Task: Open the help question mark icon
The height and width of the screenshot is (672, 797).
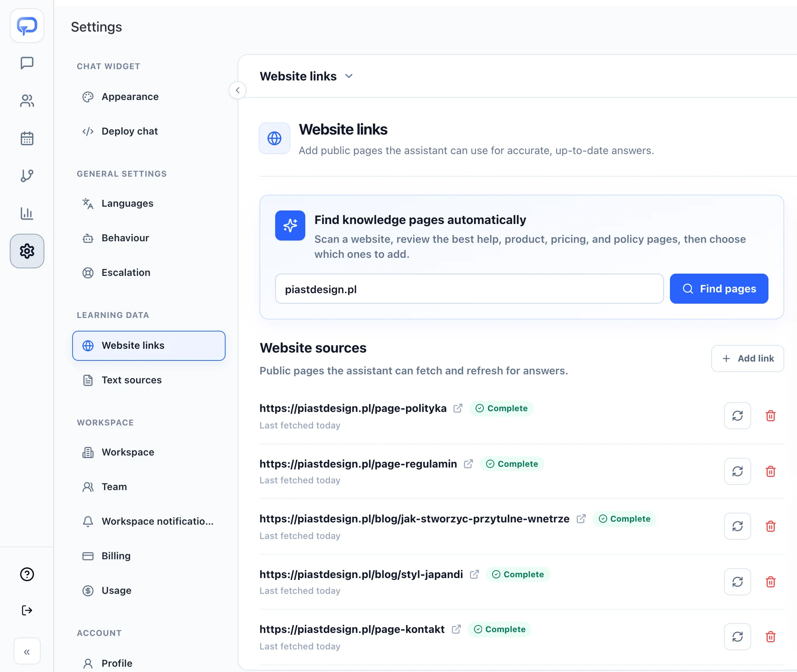Action: [x=27, y=574]
